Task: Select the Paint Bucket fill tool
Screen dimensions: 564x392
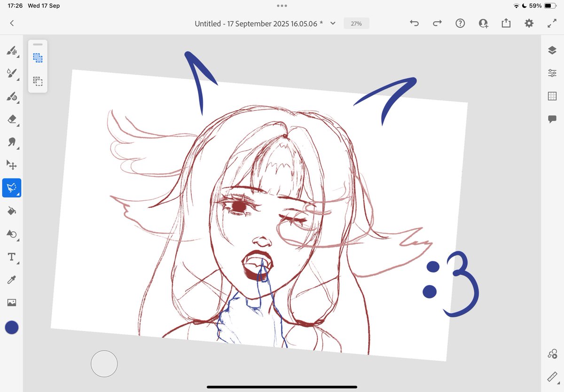Action: tap(12, 211)
